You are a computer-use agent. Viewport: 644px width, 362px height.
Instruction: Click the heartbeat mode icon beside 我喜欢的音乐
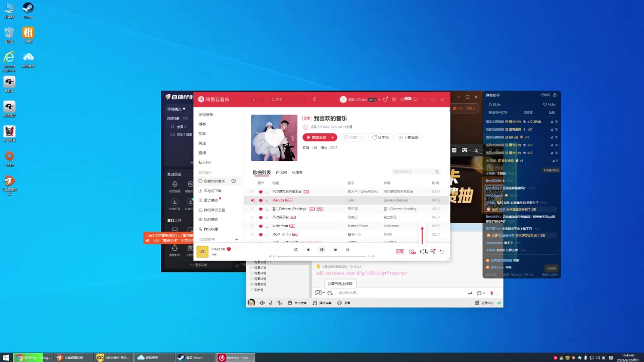click(x=233, y=181)
